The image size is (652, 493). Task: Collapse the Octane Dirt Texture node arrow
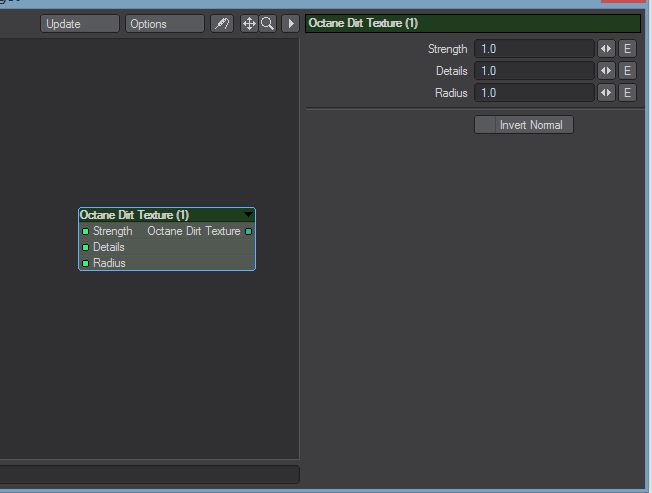click(x=248, y=214)
